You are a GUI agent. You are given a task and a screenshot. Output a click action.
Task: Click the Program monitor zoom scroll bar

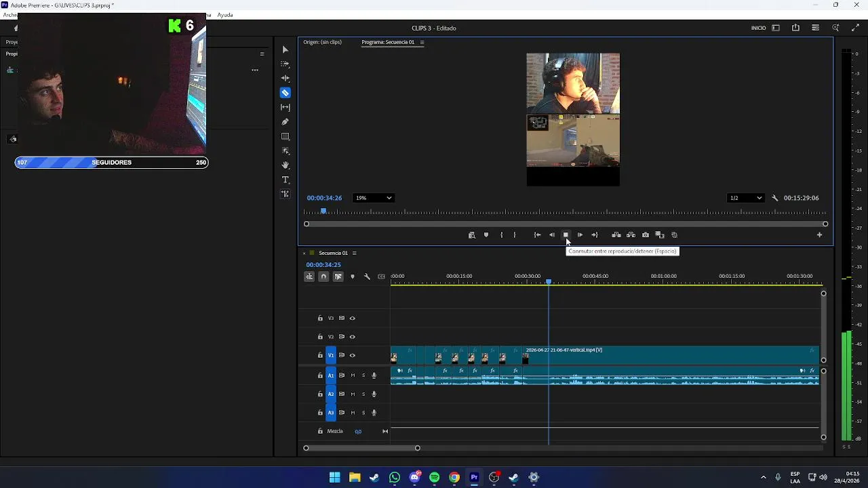566,224
